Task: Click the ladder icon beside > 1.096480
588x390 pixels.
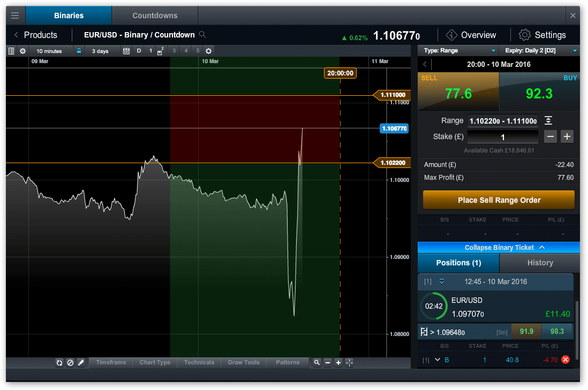Action: (x=424, y=332)
